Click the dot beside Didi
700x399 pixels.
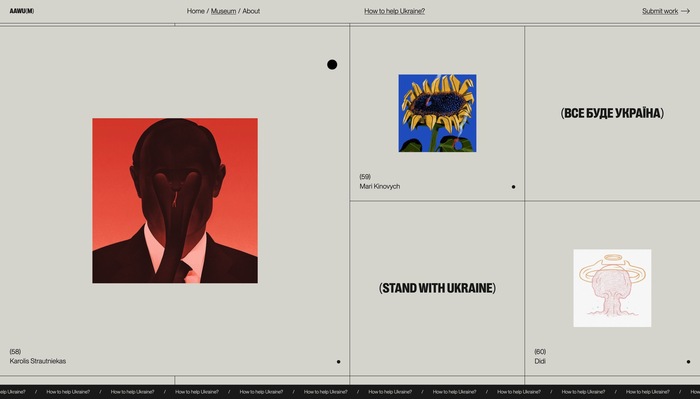coord(688,362)
